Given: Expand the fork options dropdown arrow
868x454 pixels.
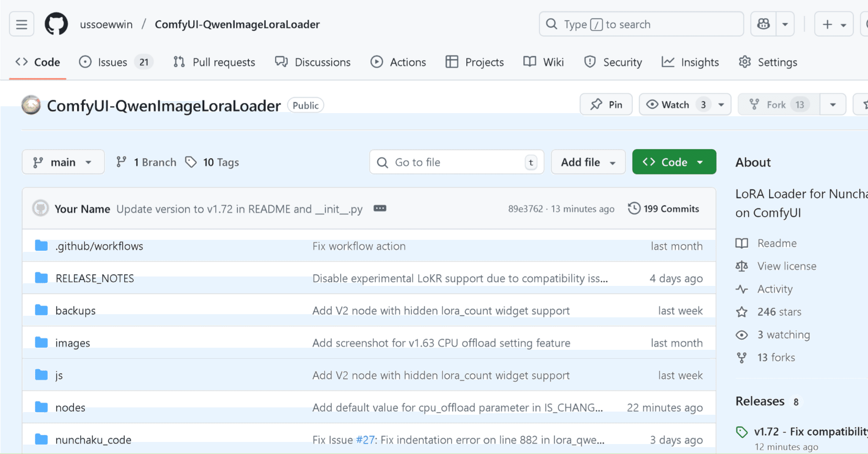Looking at the screenshot, I should [833, 105].
